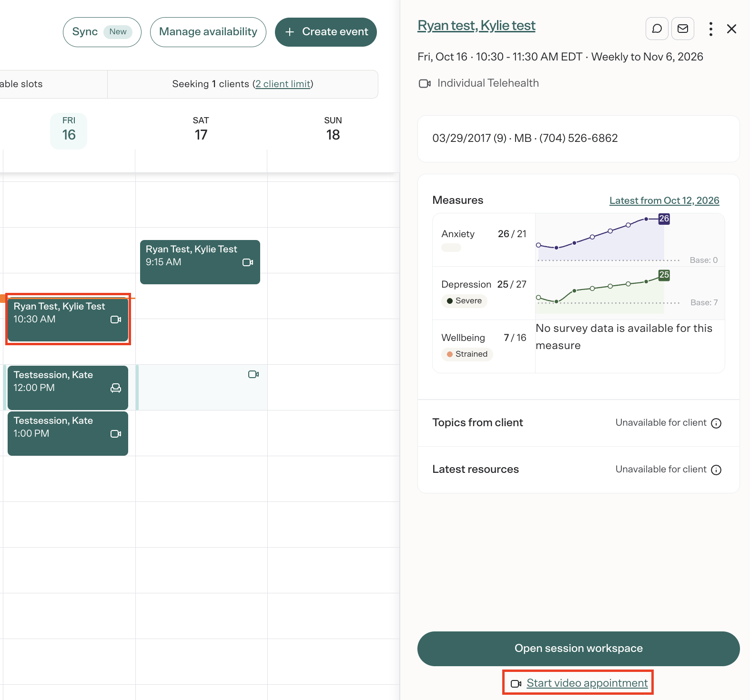This screenshot has height=700, width=750.
Task: Select the Ryan Test 9:15 AM Saturday event
Action: pyautogui.click(x=200, y=262)
